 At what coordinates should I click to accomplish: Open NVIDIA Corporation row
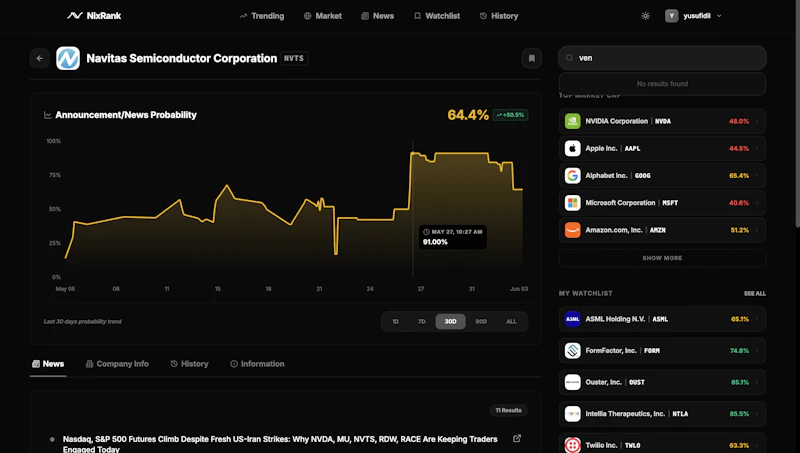pos(662,121)
